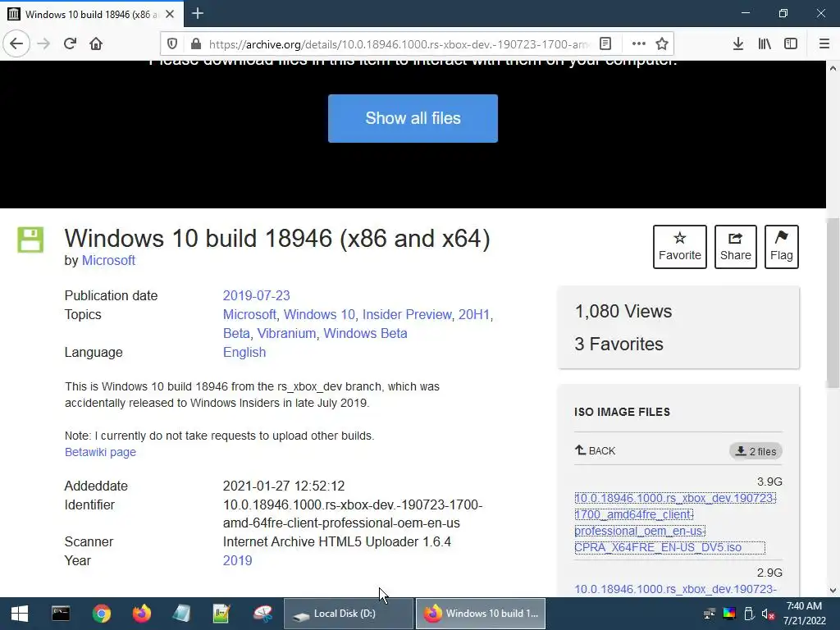This screenshot has width=840, height=630.
Task: Open the Windows Start menu
Action: 20,614
